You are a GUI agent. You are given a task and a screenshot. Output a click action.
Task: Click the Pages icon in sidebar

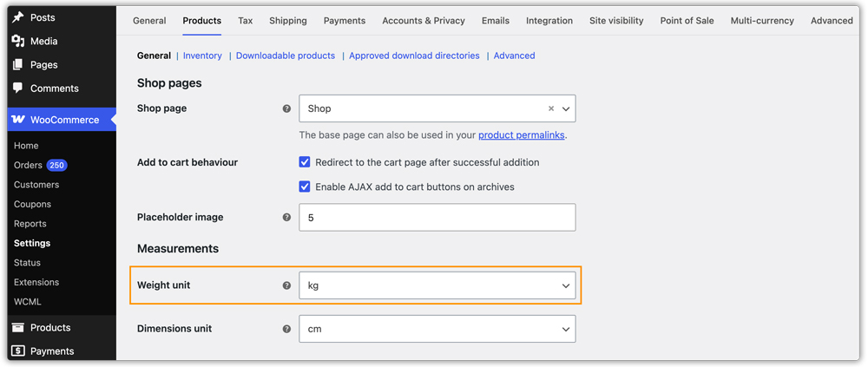click(18, 65)
